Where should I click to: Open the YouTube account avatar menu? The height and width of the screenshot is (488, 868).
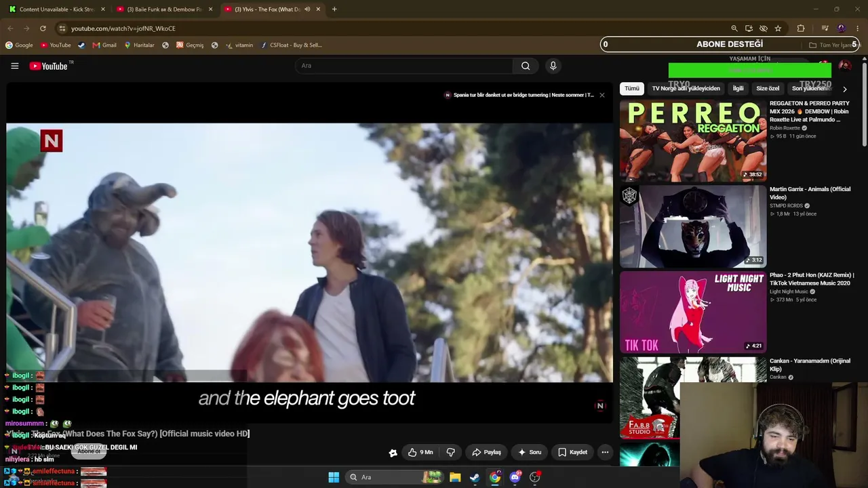844,66
